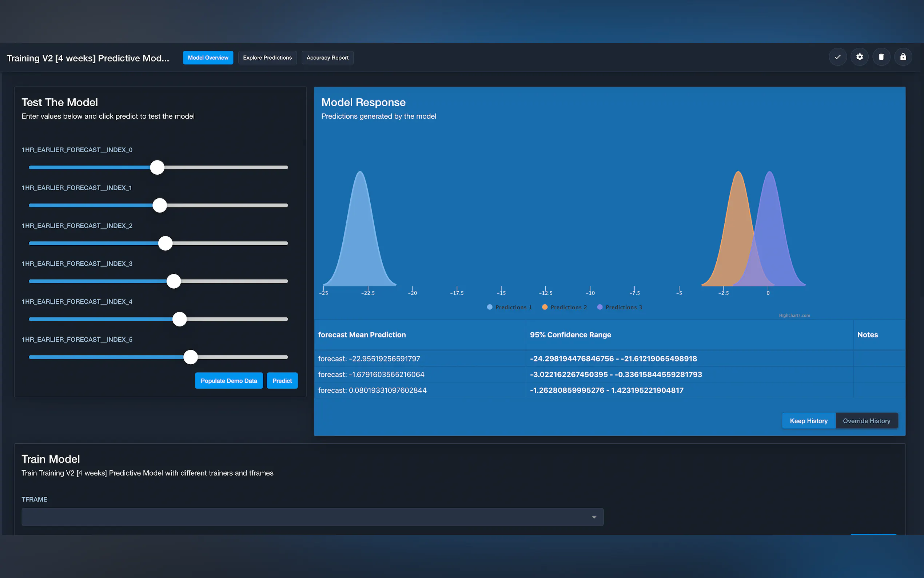Open the settings gear icon

[x=860, y=58]
